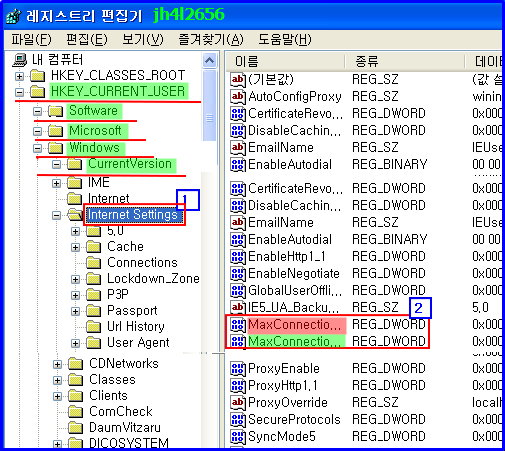Expand the HKEY_CLASSES_ROOT key
This screenshot has height=451, width=505.
point(19,76)
